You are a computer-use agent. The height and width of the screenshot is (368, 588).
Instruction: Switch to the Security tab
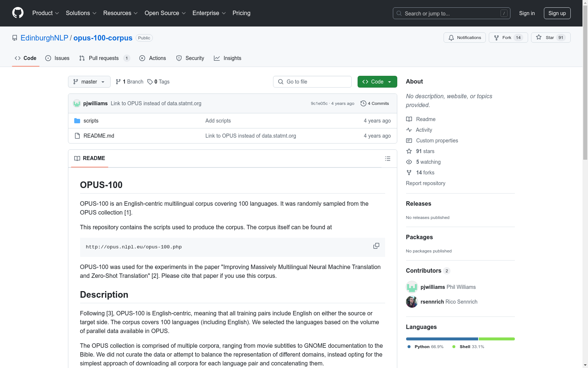pos(190,58)
